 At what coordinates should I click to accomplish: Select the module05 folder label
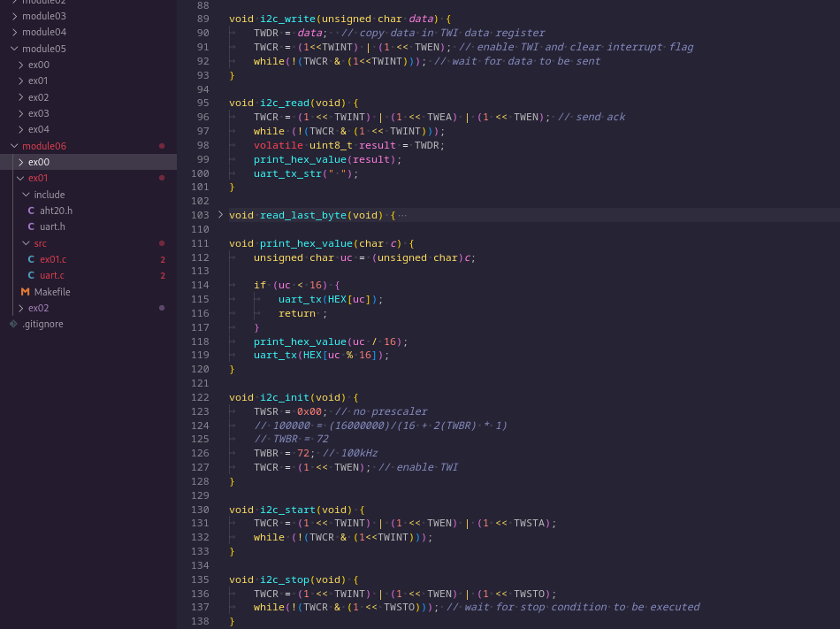44,49
